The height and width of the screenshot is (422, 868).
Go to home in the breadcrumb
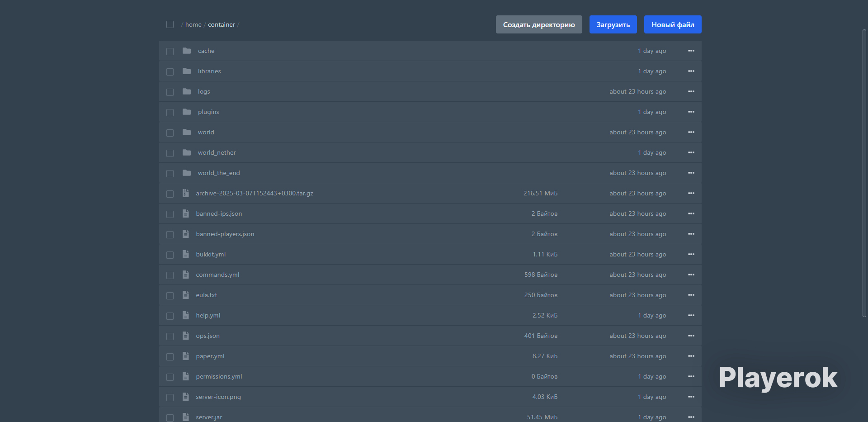click(x=193, y=24)
